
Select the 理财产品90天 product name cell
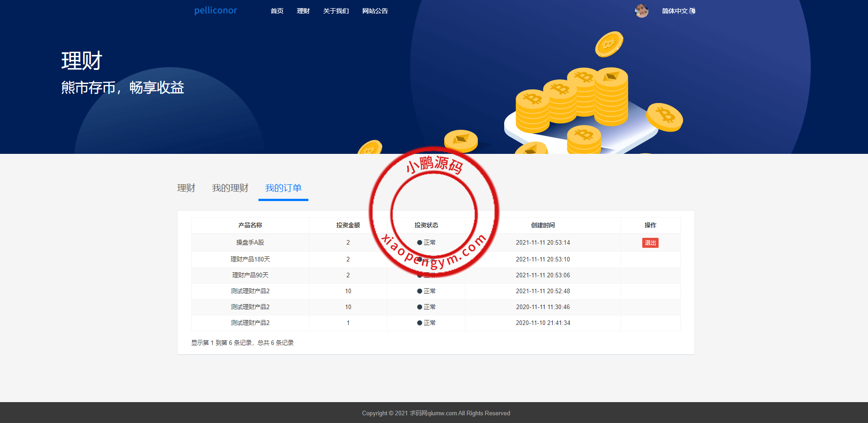(250, 275)
